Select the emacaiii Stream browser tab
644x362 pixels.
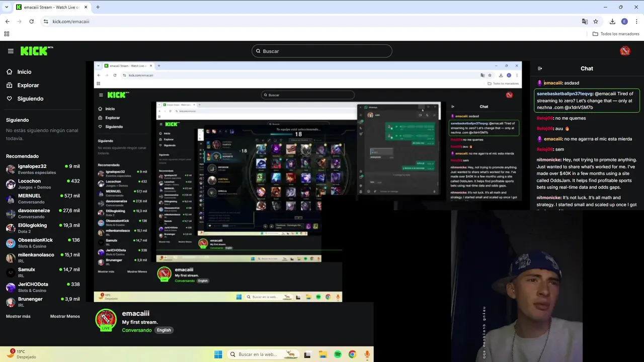(51, 7)
